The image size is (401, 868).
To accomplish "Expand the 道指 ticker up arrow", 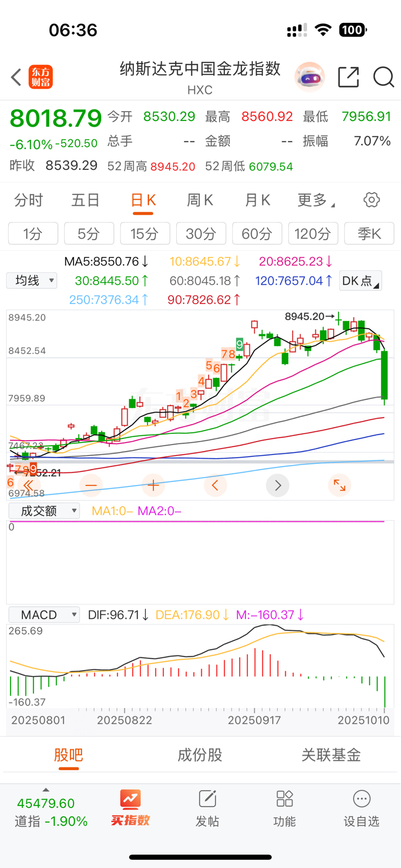I will 46,790.
